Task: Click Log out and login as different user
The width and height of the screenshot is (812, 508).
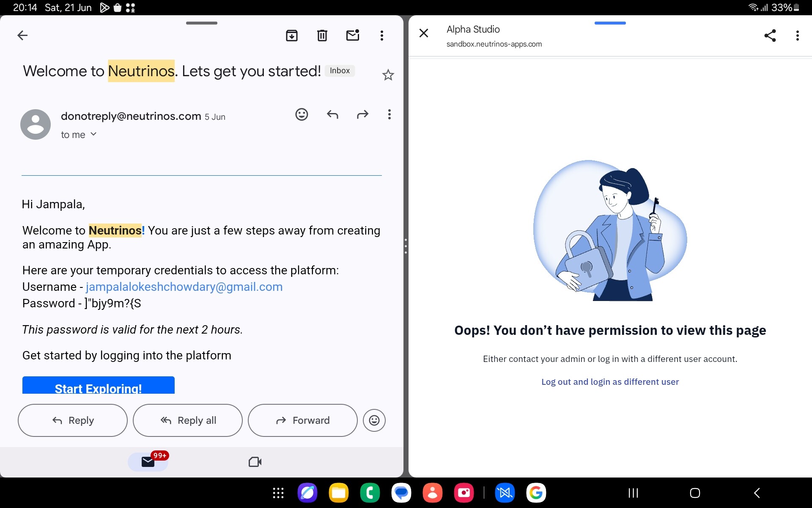Action: [x=610, y=382]
